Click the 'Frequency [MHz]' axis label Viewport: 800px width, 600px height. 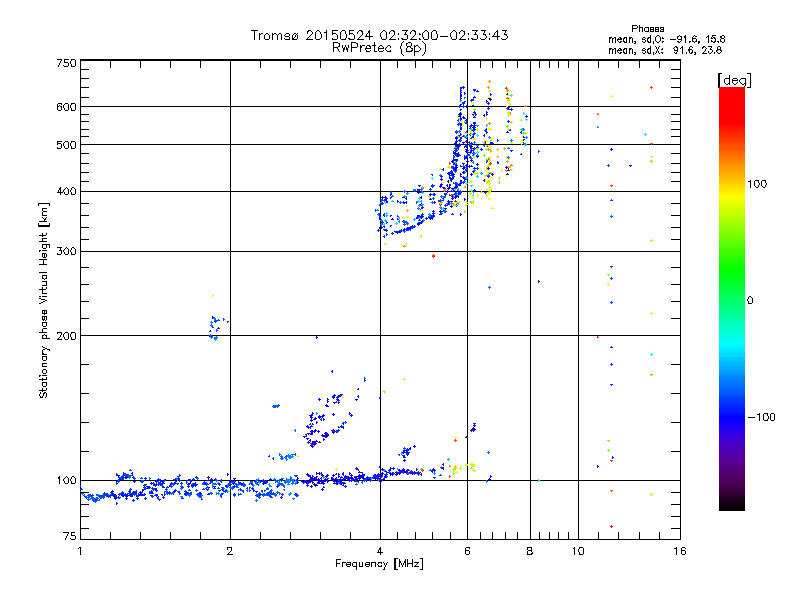tap(380, 564)
